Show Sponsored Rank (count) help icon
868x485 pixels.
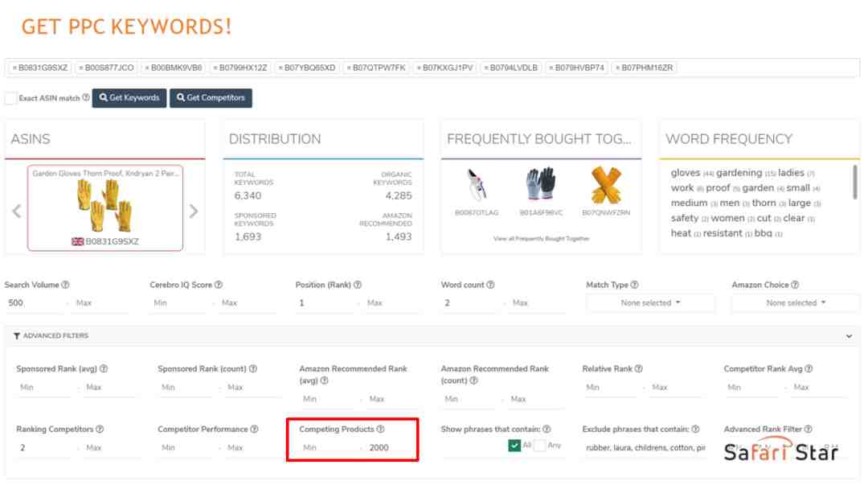(253, 369)
